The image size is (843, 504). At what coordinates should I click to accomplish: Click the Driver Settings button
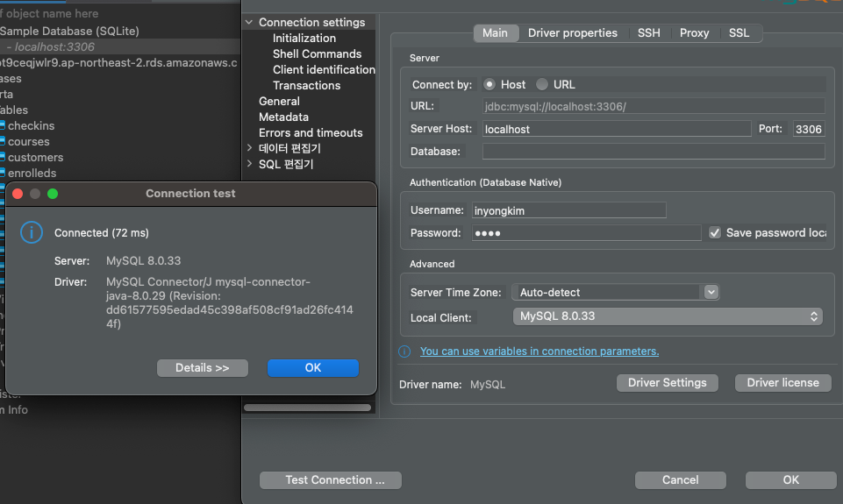click(668, 383)
